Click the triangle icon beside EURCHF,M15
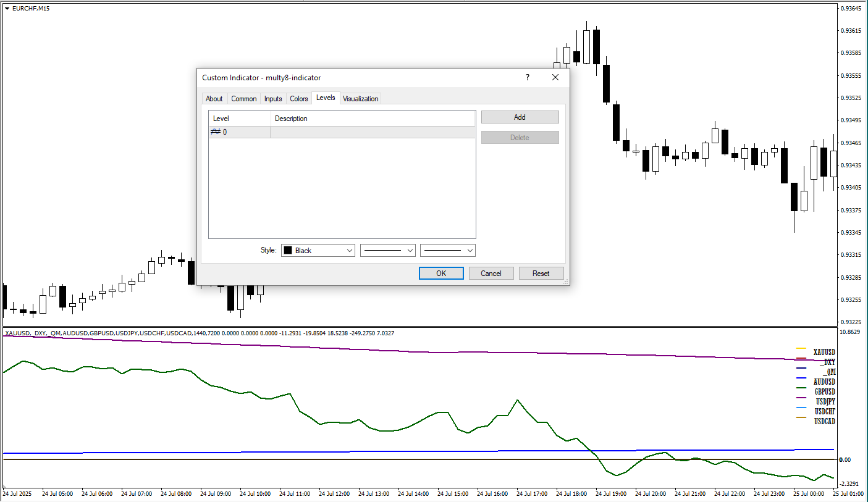Screen dimensions: 868x502 (7, 9)
